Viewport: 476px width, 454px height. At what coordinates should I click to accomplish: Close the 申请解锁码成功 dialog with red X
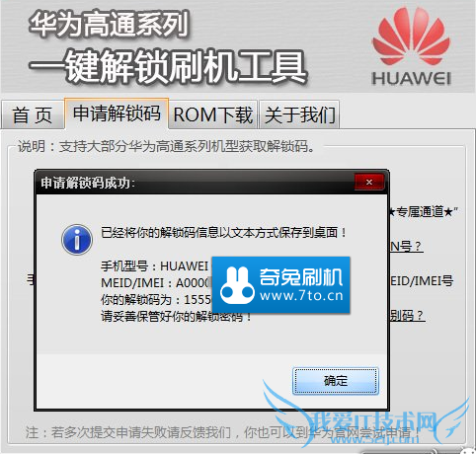coord(369,182)
